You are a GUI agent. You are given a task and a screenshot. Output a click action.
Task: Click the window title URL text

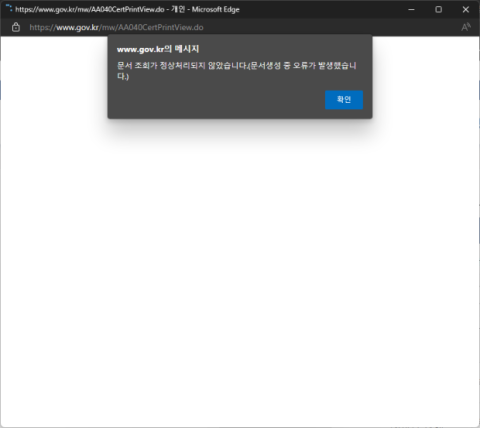tap(90, 9)
